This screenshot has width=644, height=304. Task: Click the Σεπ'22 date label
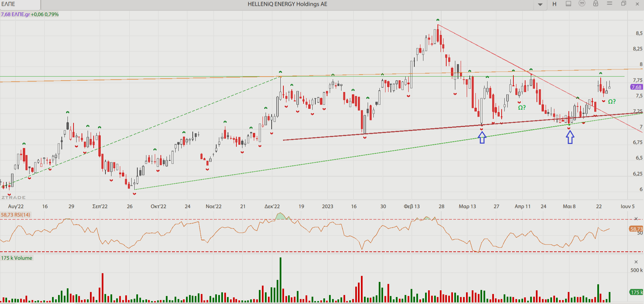pyautogui.click(x=100, y=206)
